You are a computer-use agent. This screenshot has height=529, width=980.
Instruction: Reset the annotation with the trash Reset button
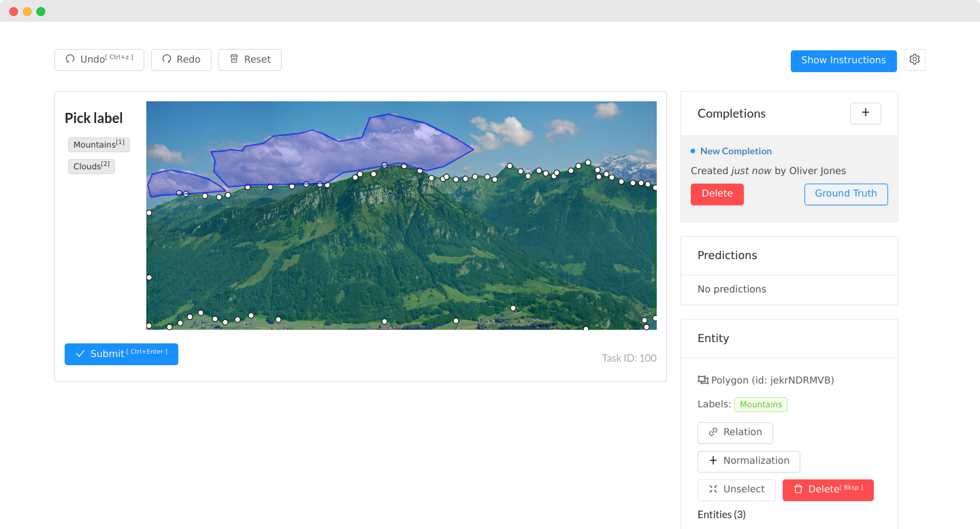tap(250, 60)
